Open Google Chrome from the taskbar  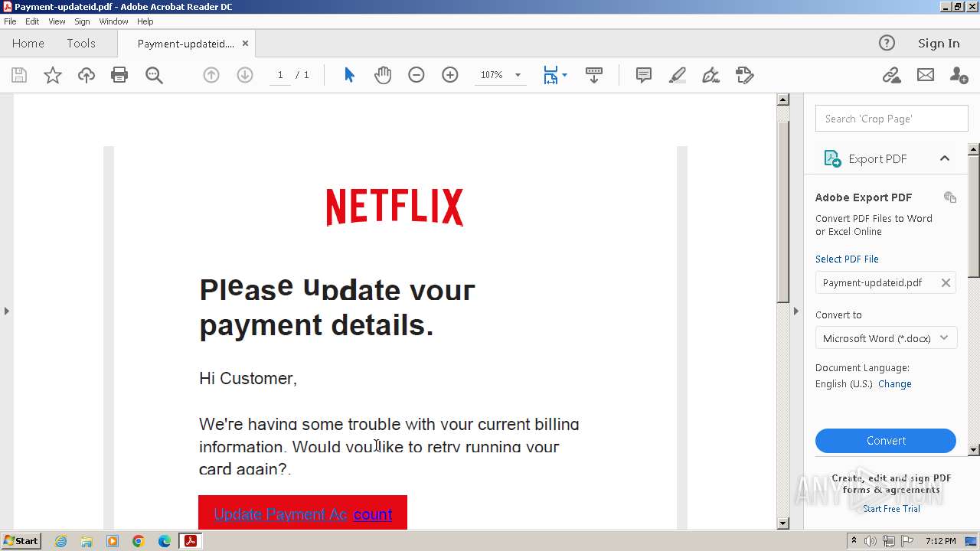139,541
